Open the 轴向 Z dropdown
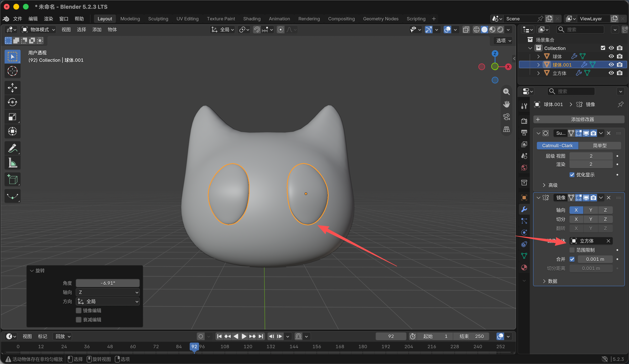Screen dimensions: 629x364 pyautogui.click(x=108, y=292)
